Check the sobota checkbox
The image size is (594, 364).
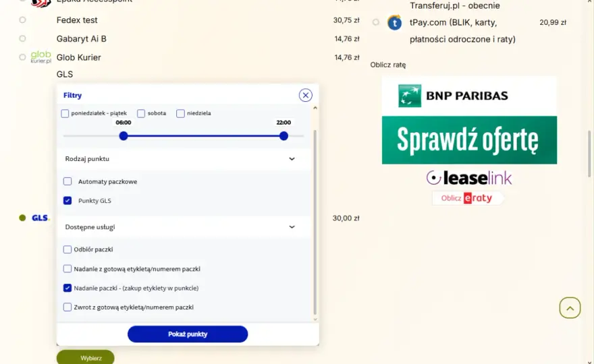[141, 113]
